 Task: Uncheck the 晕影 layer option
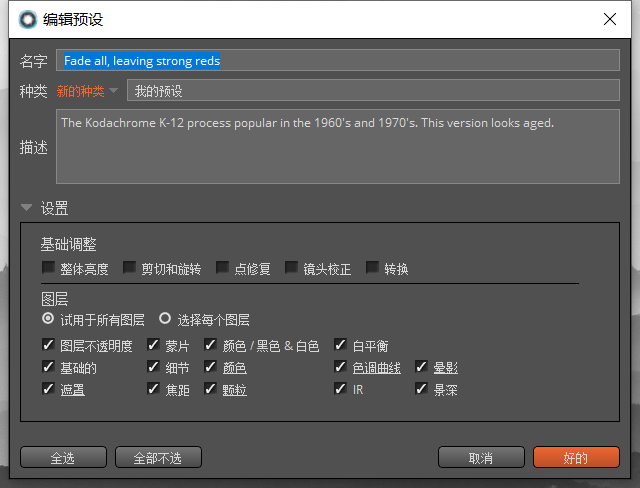tap(421, 368)
